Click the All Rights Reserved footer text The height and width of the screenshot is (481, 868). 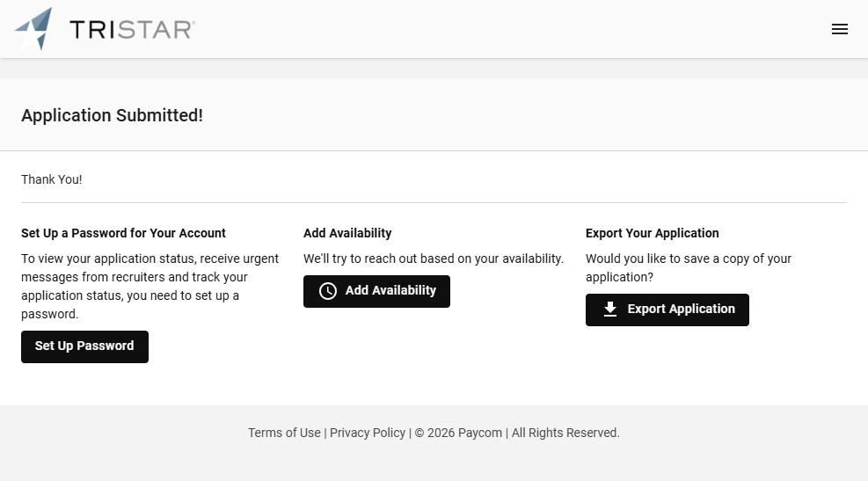tap(565, 433)
